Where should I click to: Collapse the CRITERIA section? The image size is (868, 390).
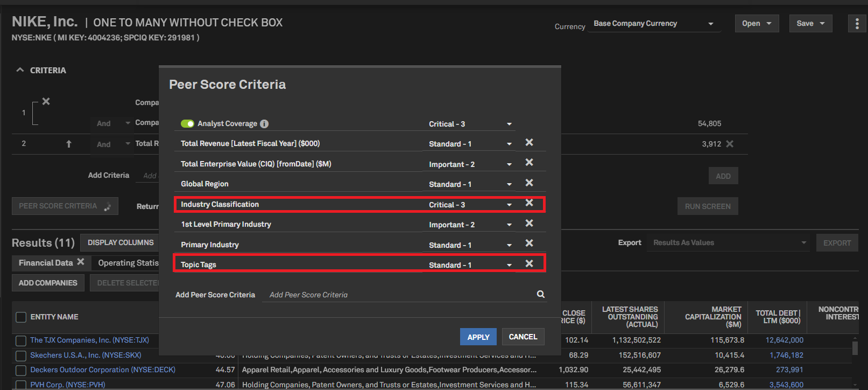(20, 70)
